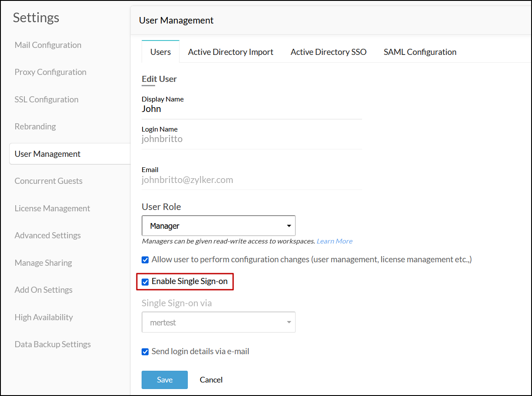Go to Rebranding settings
Screen dimensions: 532x396
35,126
